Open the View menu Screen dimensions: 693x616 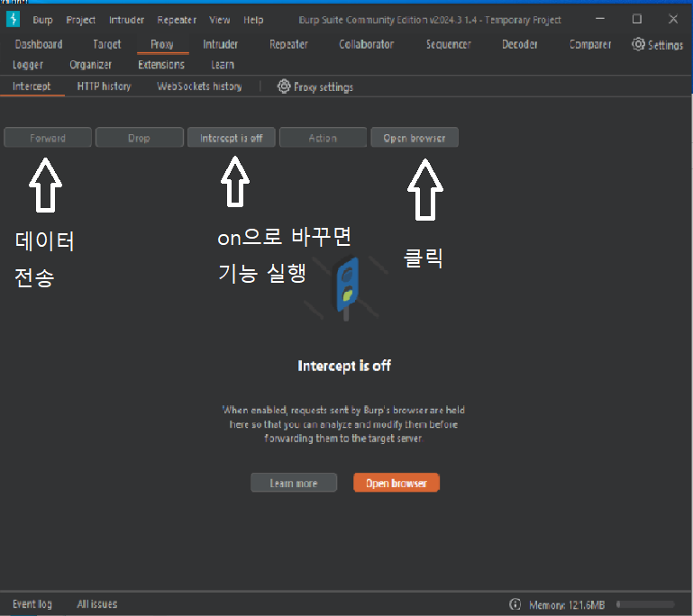pyautogui.click(x=219, y=20)
